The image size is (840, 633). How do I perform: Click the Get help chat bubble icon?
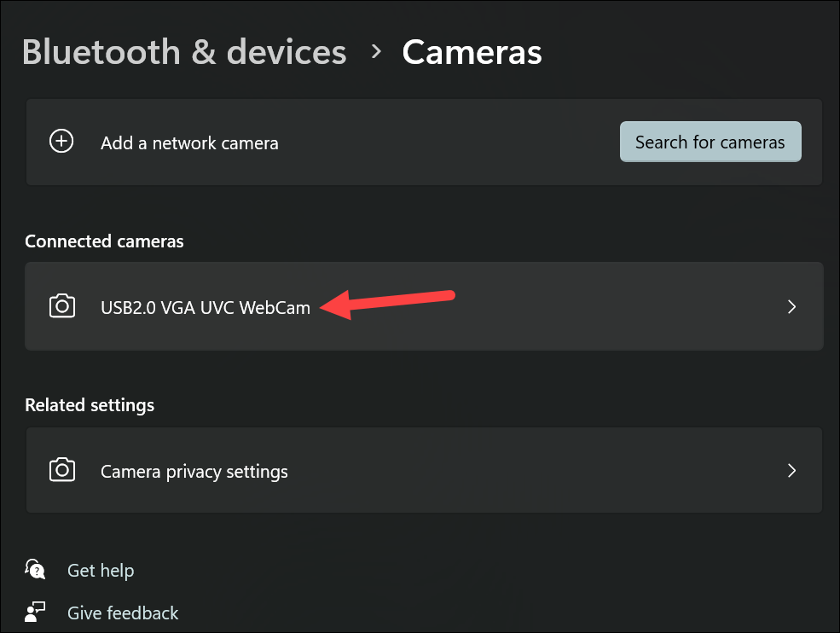(x=35, y=569)
